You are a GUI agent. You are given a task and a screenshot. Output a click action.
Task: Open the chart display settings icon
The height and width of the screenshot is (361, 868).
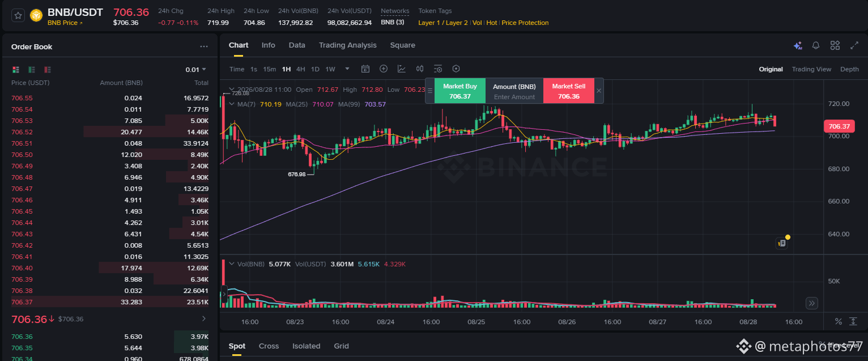click(x=438, y=69)
